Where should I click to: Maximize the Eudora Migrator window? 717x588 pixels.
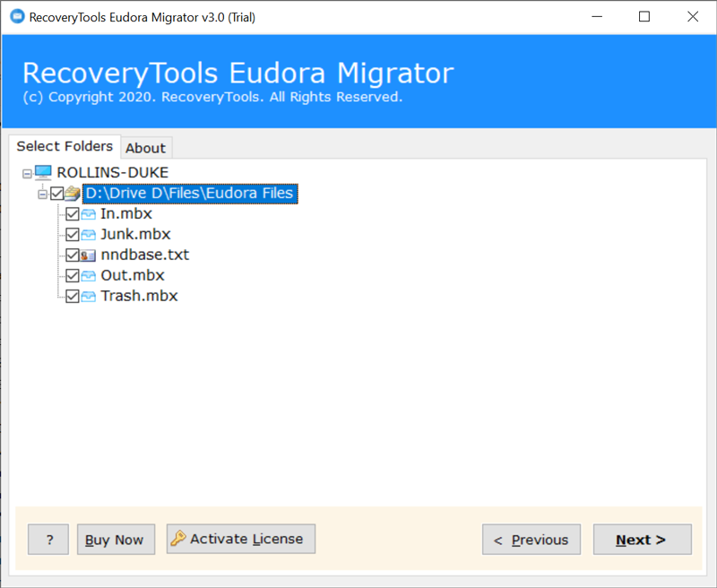[x=644, y=17]
